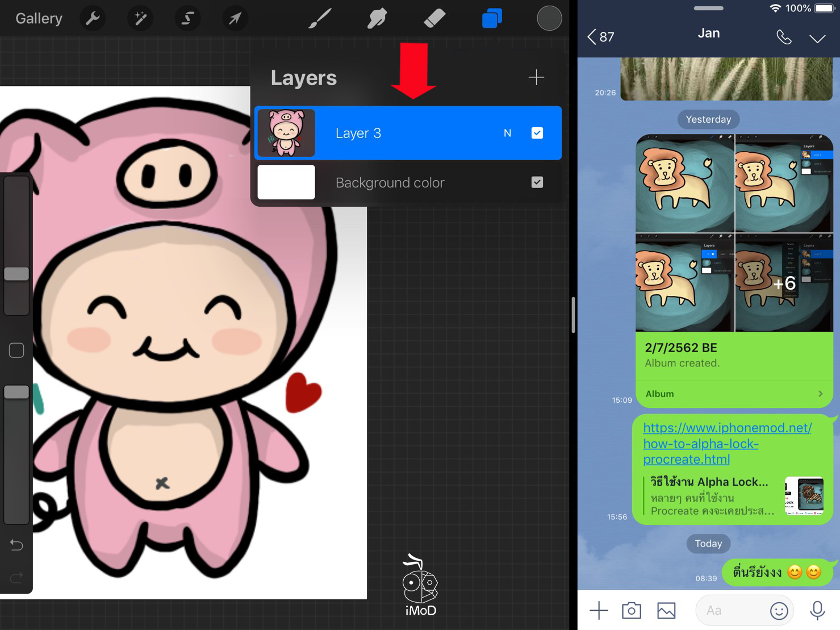Open the Actions wrench menu

pos(93,19)
